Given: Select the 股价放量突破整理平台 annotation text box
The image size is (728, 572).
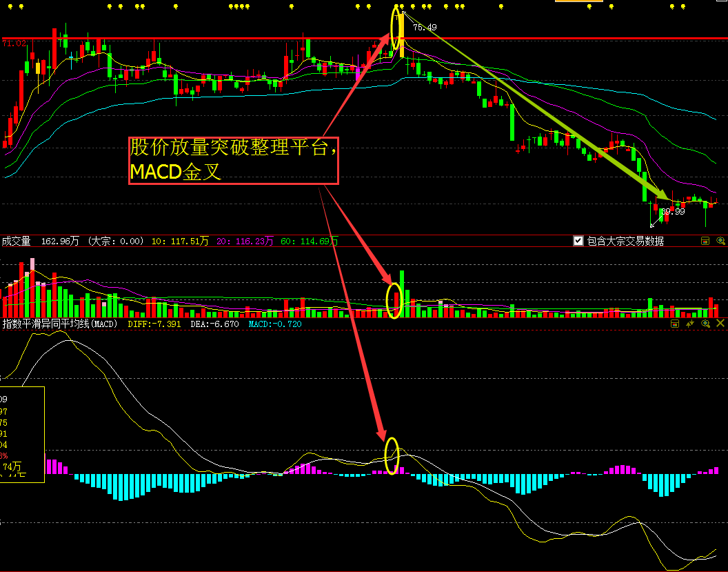Looking at the screenshot, I should (x=234, y=160).
